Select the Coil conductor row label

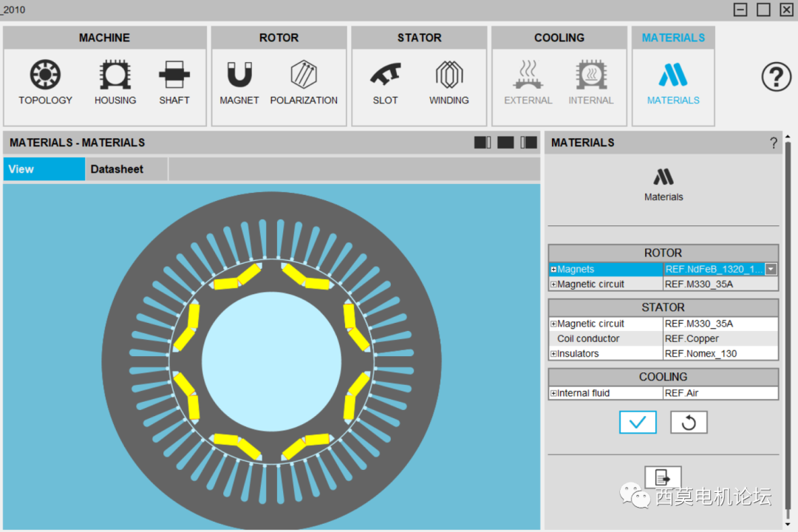click(x=588, y=338)
